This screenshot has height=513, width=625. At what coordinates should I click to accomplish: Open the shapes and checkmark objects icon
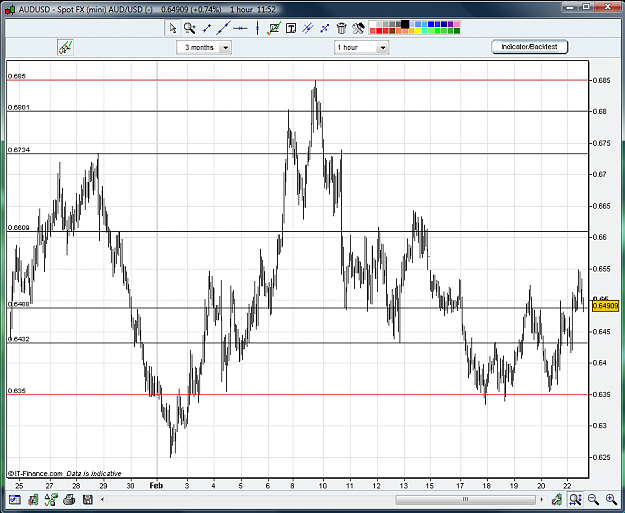click(51, 499)
